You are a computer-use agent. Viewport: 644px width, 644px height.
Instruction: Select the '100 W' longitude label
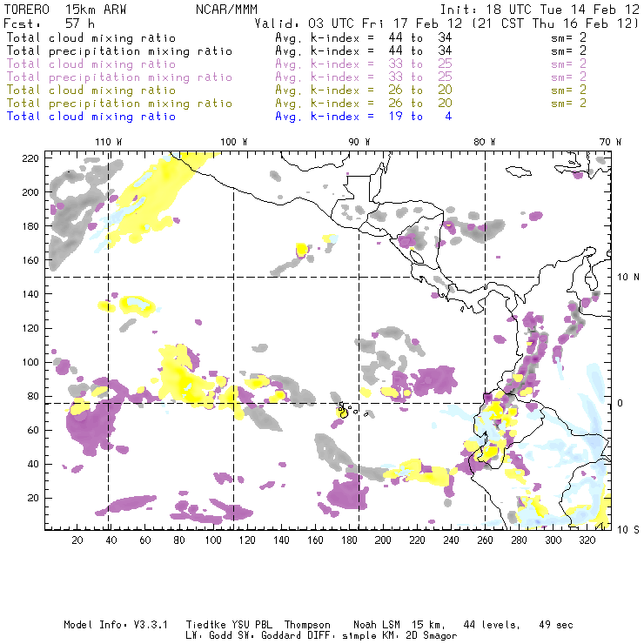pyautogui.click(x=234, y=142)
